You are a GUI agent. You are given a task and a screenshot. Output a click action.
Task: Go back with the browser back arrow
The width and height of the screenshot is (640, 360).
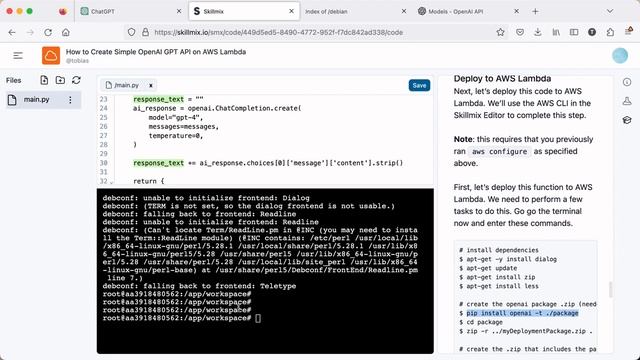[x=12, y=32]
